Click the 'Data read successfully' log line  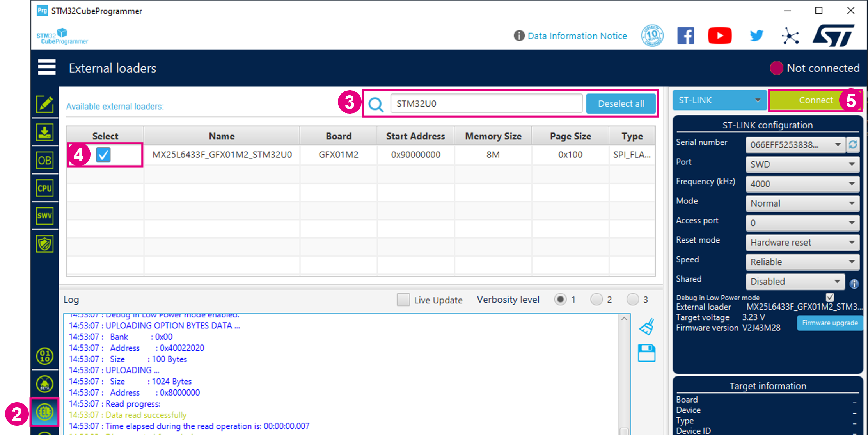click(x=128, y=415)
